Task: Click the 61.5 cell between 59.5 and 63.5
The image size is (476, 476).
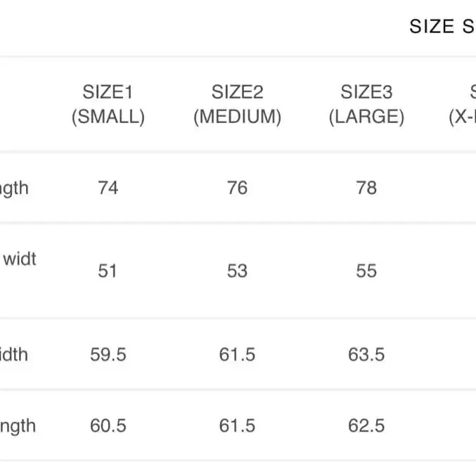Action: 238,354
